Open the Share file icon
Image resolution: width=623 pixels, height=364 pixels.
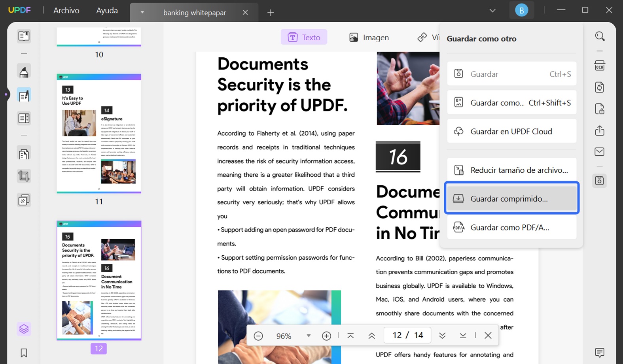tap(600, 130)
